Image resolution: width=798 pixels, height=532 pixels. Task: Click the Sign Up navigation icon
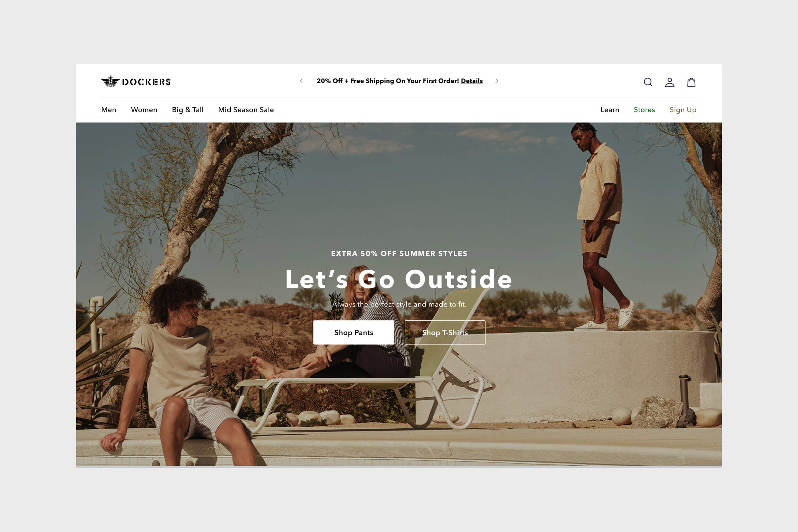682,109
